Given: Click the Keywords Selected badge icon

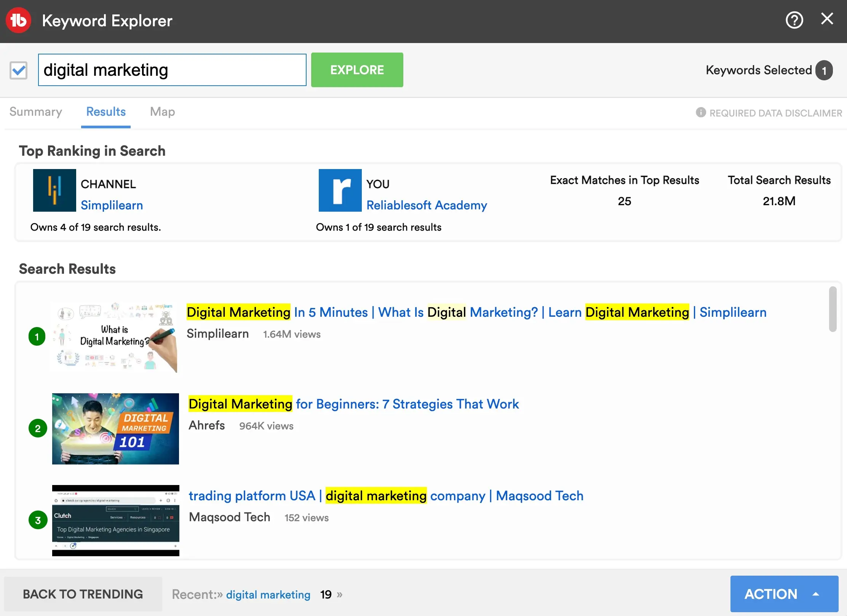Looking at the screenshot, I should click(823, 70).
